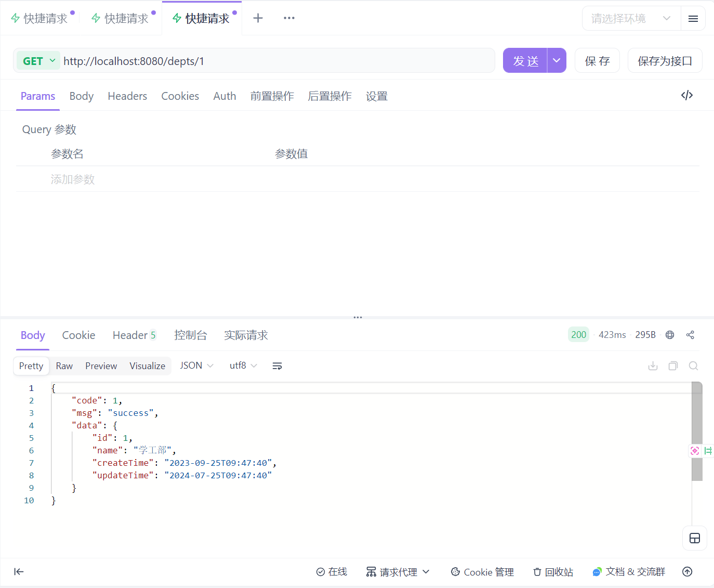This screenshot has width=714, height=588.
Task: Switch to Preview view mode
Action: pos(101,366)
